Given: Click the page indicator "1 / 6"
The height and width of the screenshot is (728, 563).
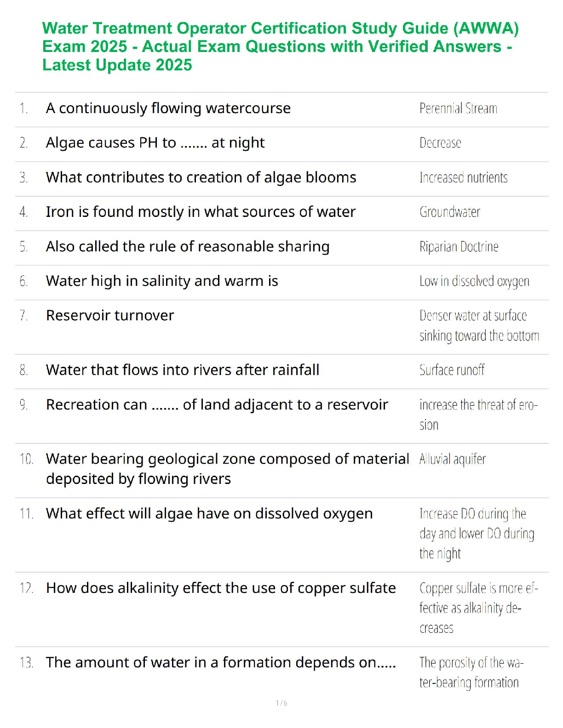Looking at the screenshot, I should click(281, 703).
